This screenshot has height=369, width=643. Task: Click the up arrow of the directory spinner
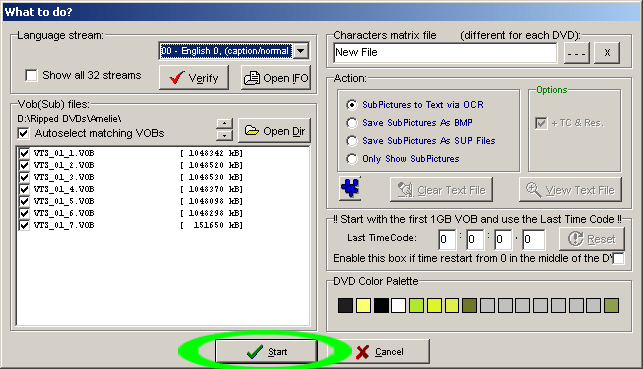[224, 124]
